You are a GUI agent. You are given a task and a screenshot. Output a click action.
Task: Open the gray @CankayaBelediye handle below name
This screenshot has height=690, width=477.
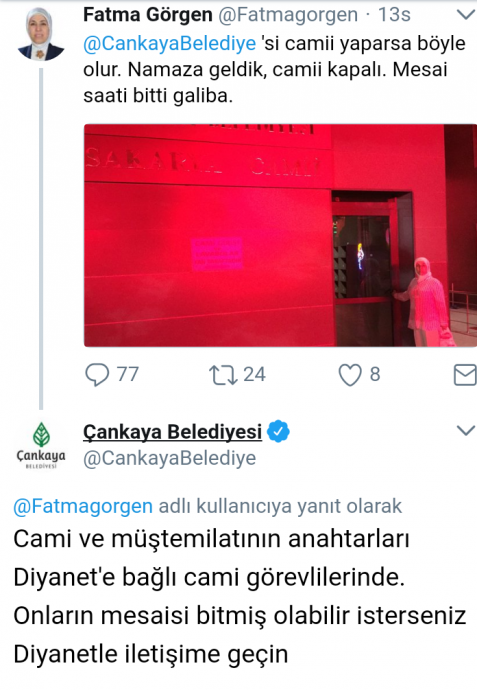coord(169,458)
